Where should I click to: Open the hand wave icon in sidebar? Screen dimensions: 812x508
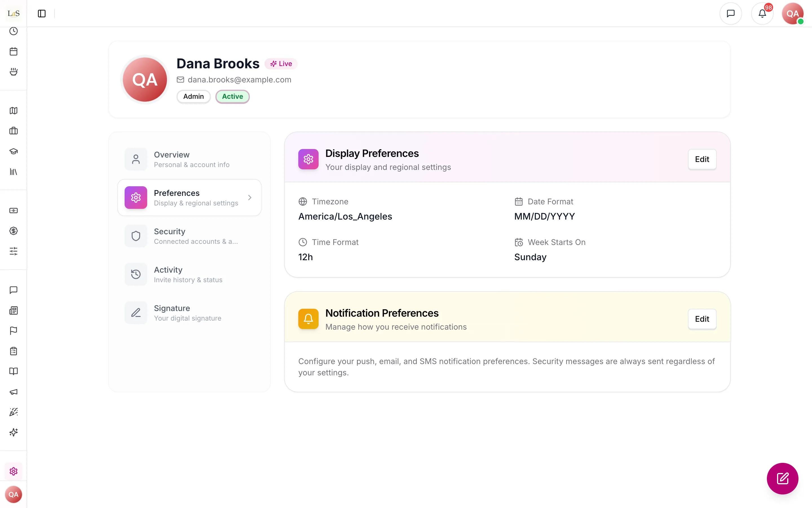coord(14,72)
